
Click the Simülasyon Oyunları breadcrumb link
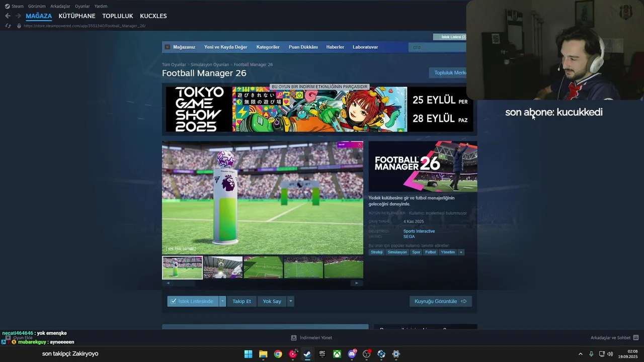[210, 65]
